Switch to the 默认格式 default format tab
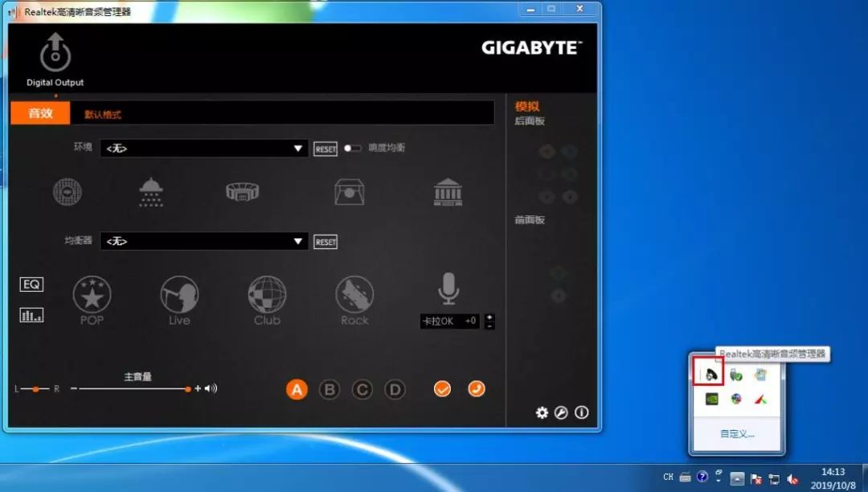This screenshot has height=492, width=868. 102,115
